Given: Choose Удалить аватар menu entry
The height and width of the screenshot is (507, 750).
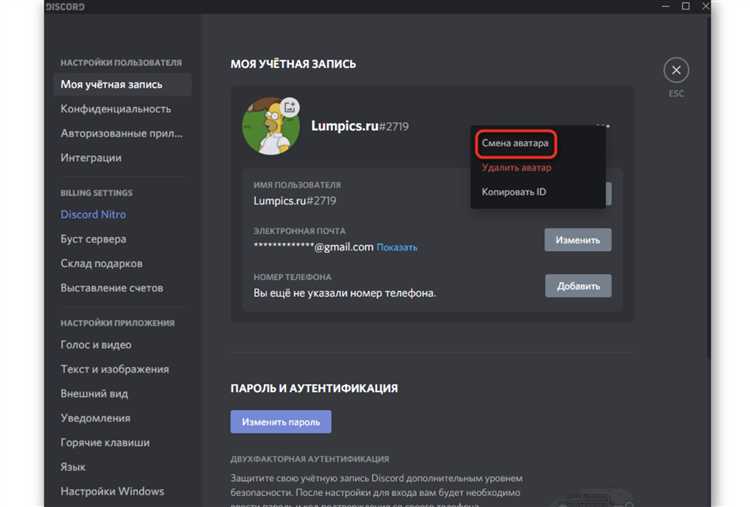Looking at the screenshot, I should point(516,167).
